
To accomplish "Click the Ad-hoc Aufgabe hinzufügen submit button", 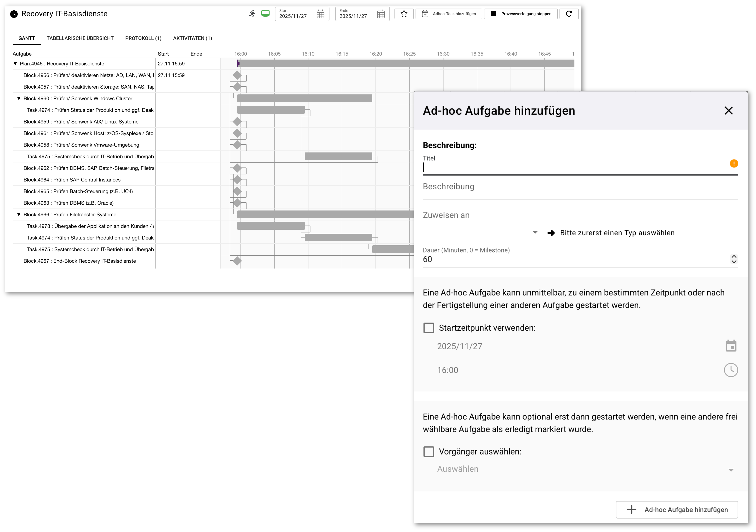I will [677, 510].
